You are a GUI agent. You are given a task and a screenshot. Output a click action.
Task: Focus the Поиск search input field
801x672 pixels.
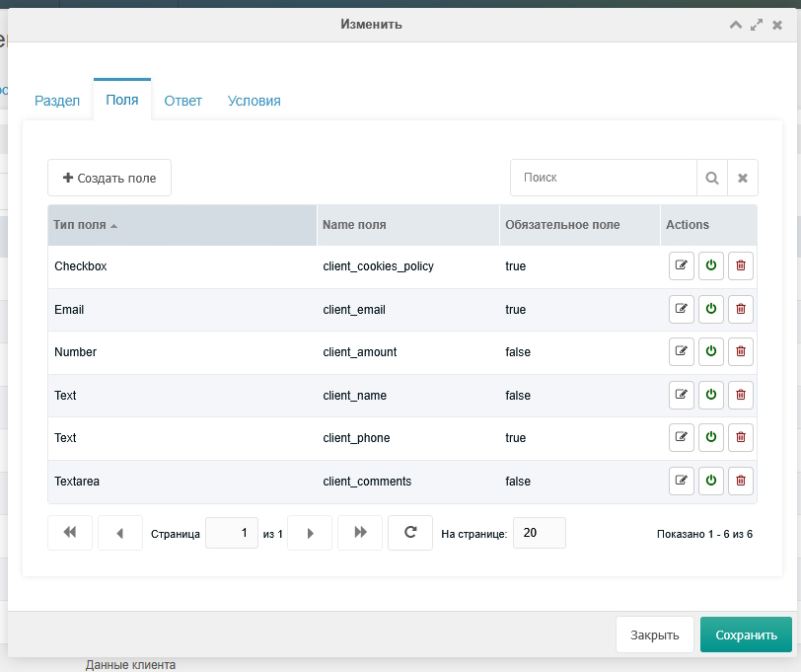(604, 178)
